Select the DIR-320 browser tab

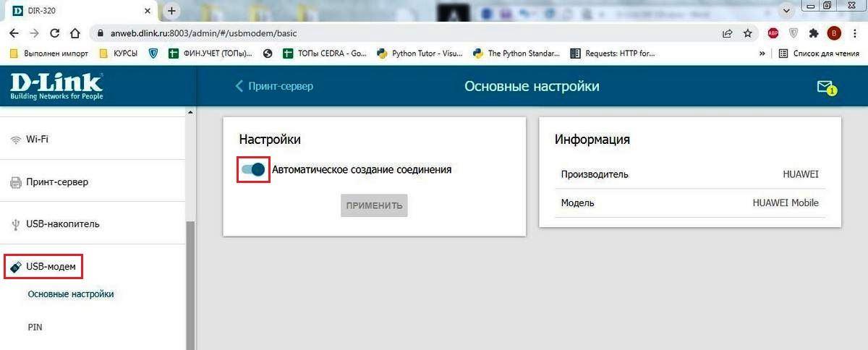click(x=80, y=11)
